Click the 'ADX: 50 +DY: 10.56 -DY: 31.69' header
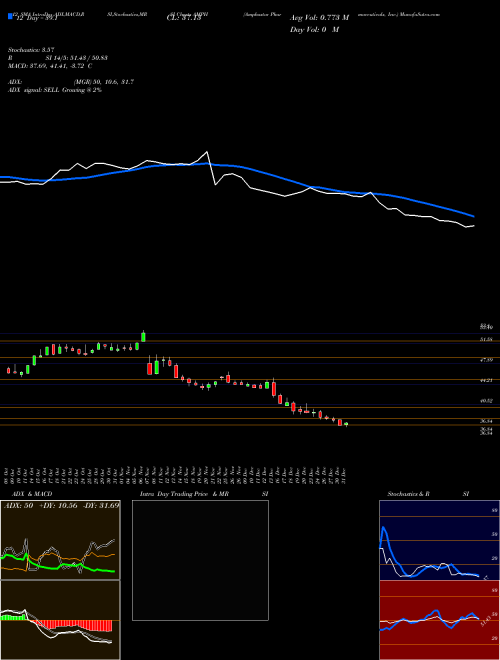Image resolution: width=500 pixels, height=660 pixels. tap(61, 505)
